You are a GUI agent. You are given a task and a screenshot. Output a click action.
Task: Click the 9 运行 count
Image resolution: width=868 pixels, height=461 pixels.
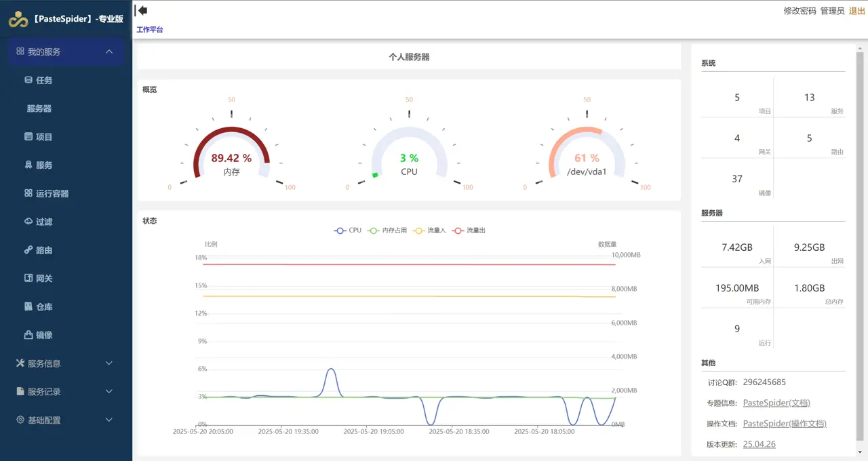coord(737,329)
